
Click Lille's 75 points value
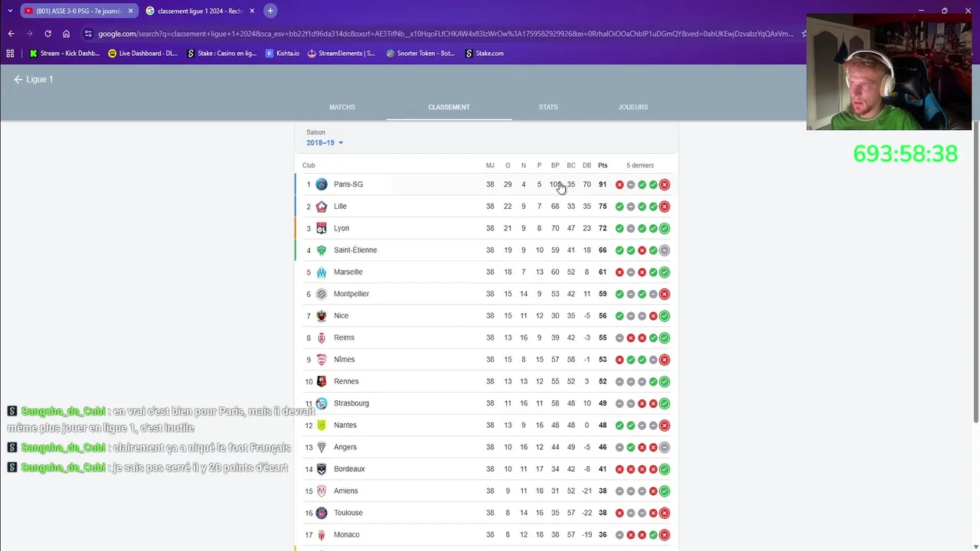603,207
